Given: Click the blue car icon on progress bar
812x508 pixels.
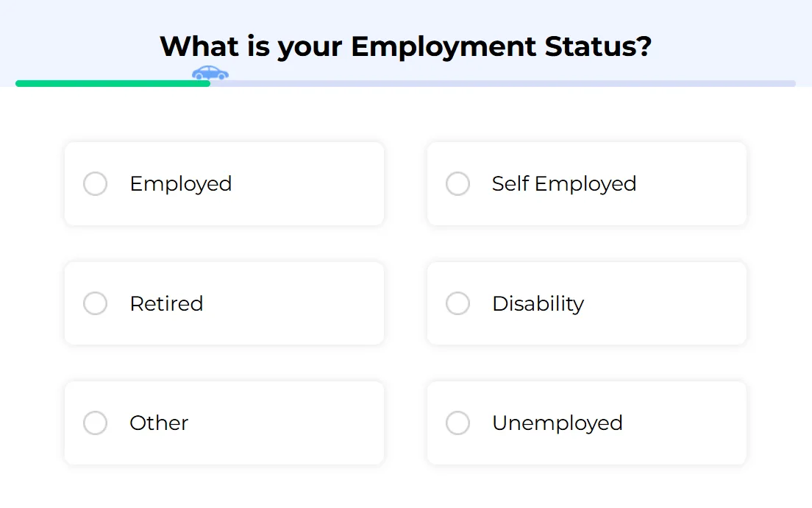Looking at the screenshot, I should 210,73.
